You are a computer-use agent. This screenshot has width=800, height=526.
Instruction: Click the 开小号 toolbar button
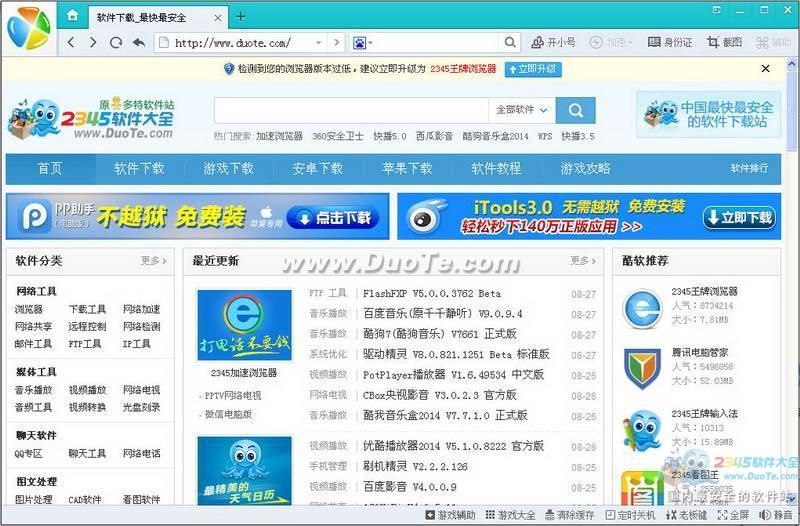point(553,42)
